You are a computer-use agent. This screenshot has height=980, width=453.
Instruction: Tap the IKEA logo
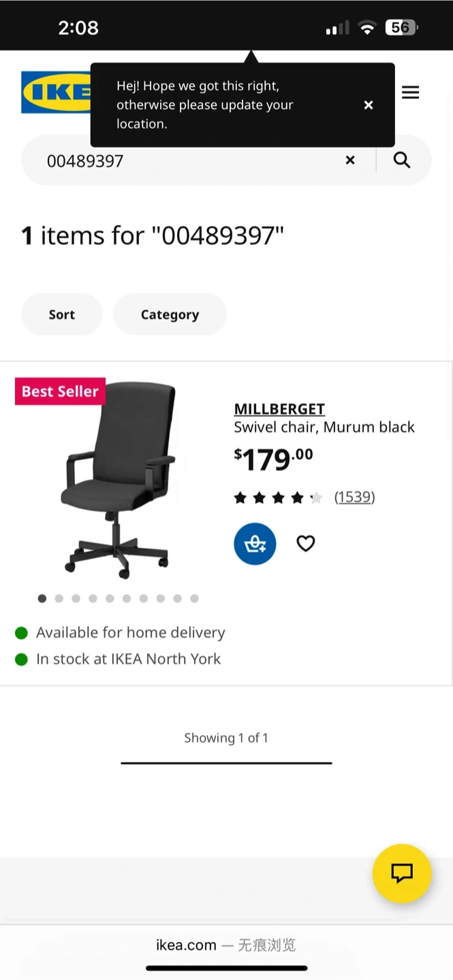point(56,93)
